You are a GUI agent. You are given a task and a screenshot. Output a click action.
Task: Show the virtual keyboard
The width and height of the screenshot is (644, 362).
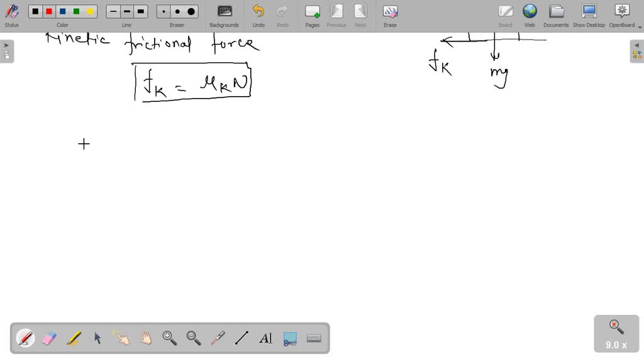[x=314, y=338]
